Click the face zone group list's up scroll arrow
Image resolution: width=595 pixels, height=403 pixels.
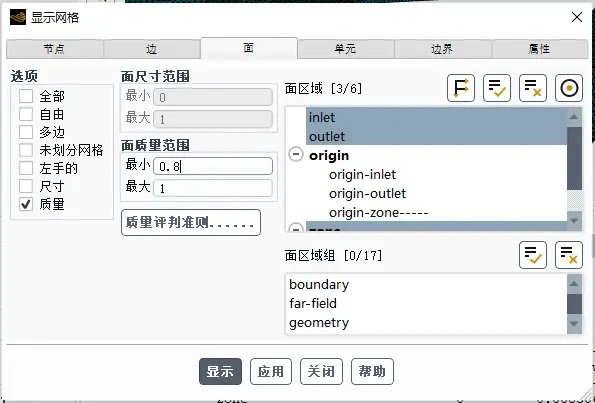[574, 283]
